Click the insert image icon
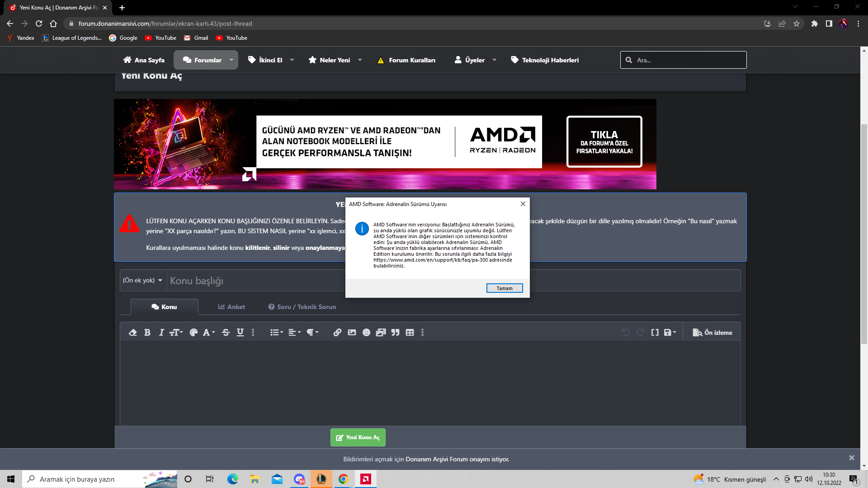The image size is (868, 488). (352, 333)
